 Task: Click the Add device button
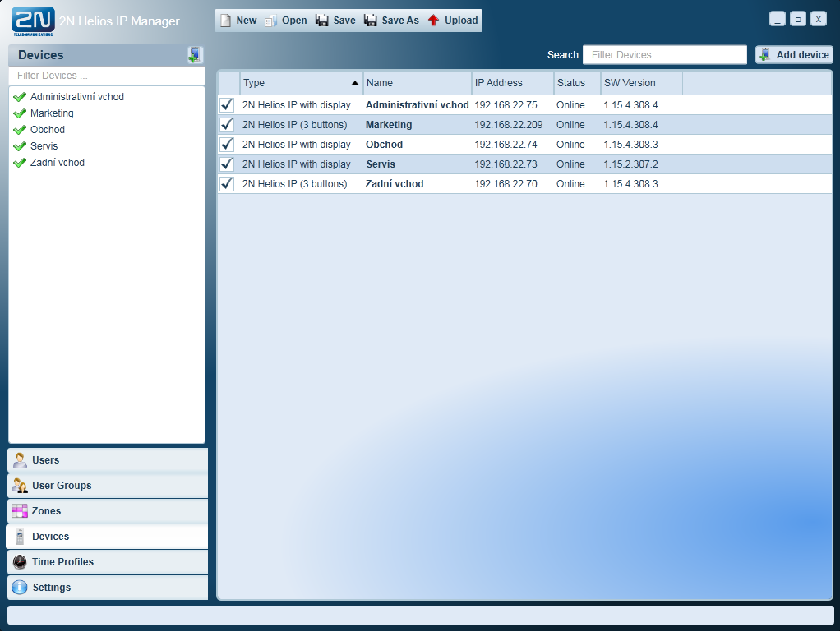[x=795, y=54]
